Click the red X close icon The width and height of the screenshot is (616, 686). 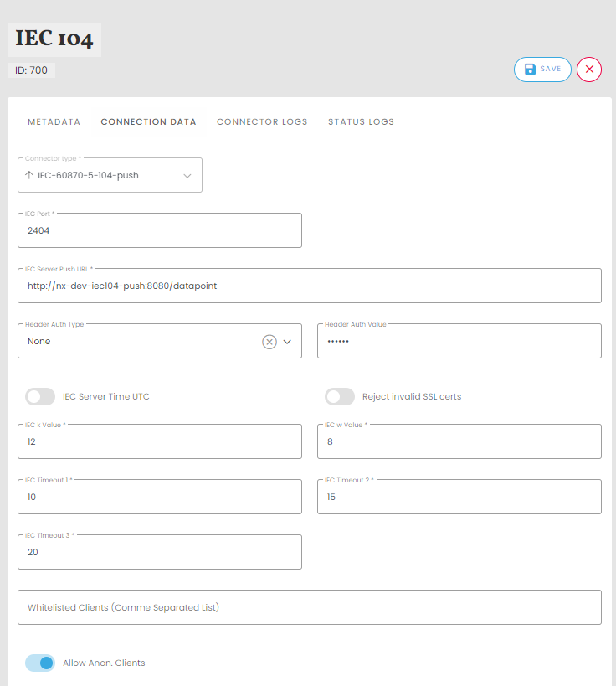pyautogui.click(x=589, y=70)
